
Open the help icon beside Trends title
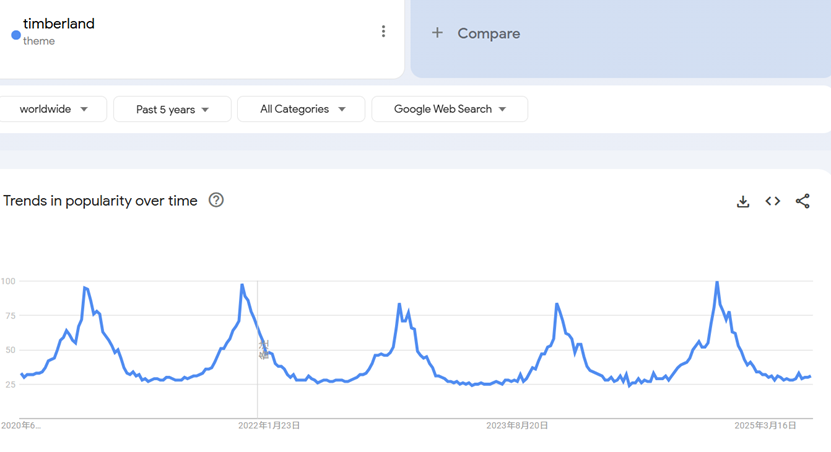[x=216, y=200]
